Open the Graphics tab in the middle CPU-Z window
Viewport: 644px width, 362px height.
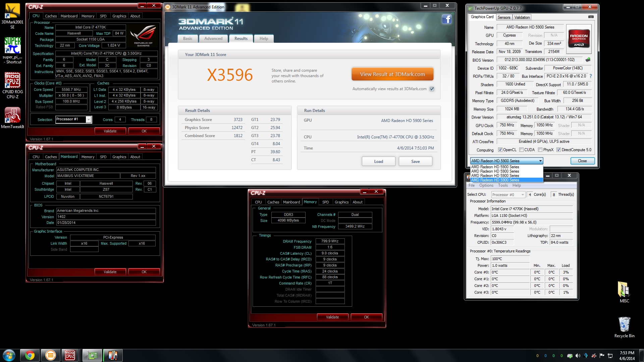click(119, 157)
